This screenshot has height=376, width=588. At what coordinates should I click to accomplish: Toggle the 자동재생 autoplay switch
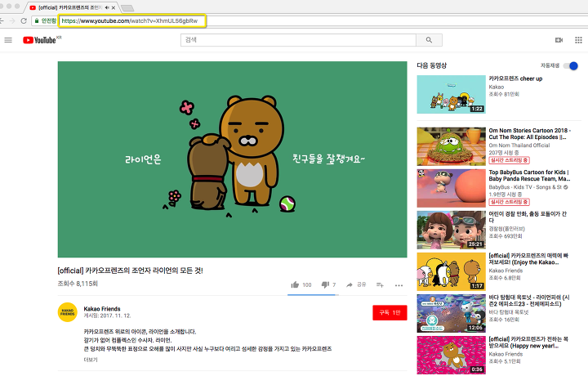(571, 66)
